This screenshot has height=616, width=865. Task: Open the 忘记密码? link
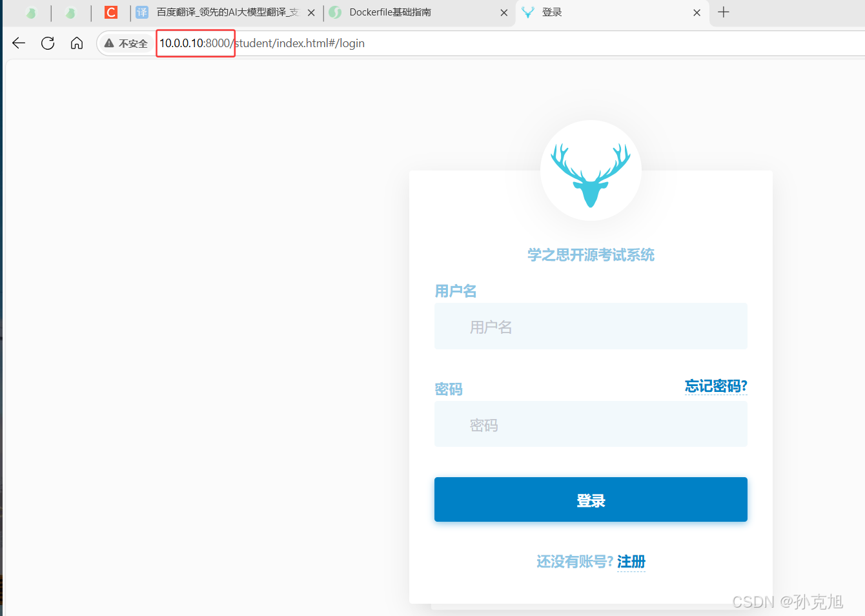(x=716, y=386)
